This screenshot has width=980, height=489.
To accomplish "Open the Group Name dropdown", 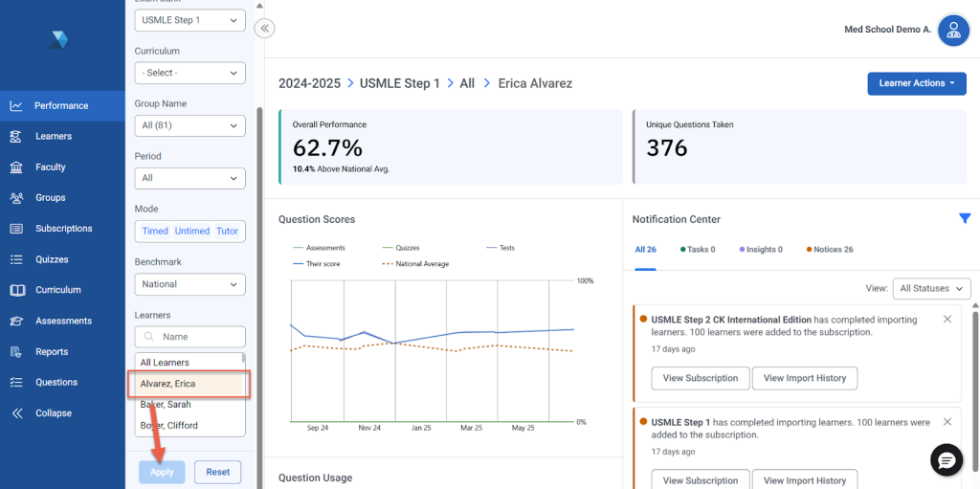I will point(189,125).
